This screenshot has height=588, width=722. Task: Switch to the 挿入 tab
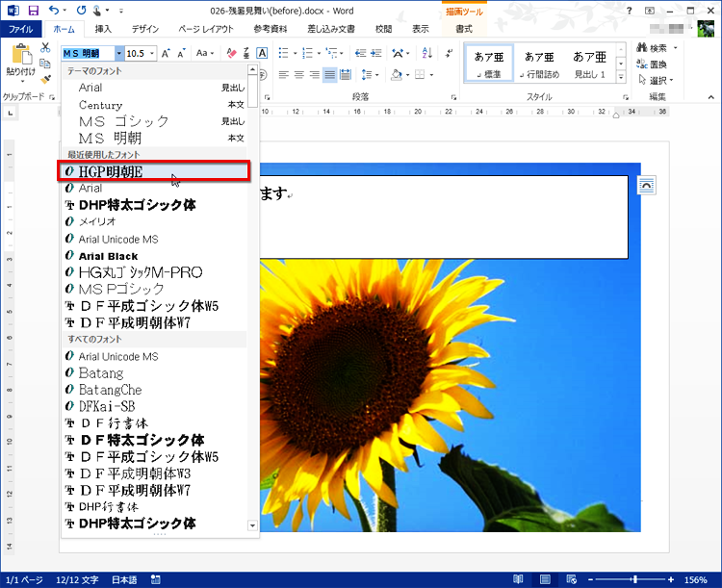click(103, 29)
